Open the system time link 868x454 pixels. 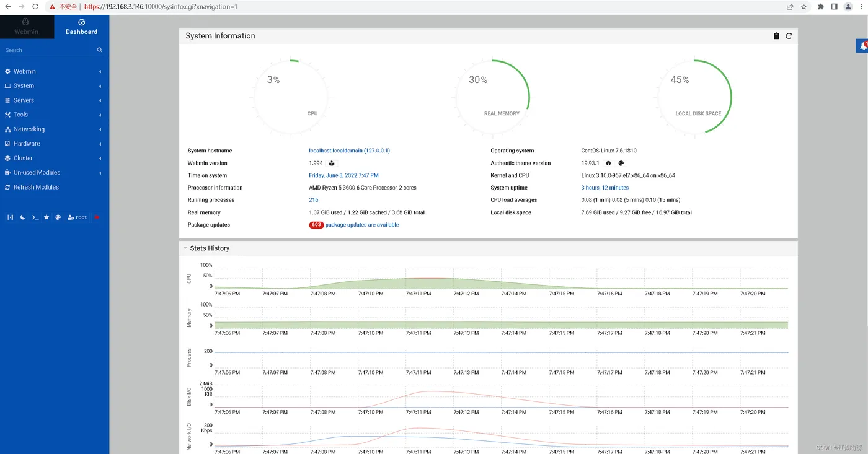[x=343, y=175]
